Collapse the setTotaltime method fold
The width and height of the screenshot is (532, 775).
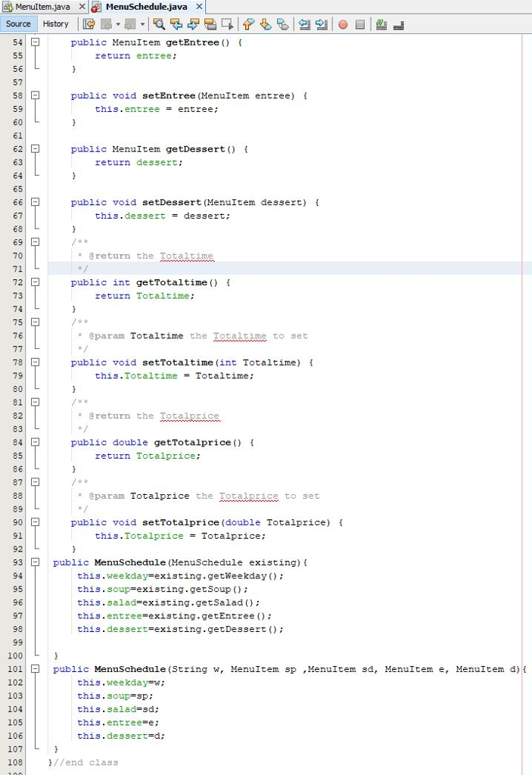point(35,363)
